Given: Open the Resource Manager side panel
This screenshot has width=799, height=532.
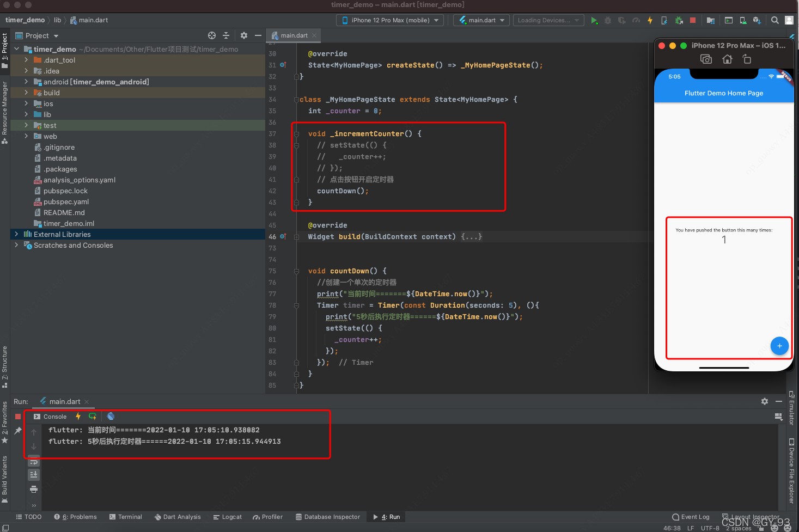Looking at the screenshot, I should (4, 112).
